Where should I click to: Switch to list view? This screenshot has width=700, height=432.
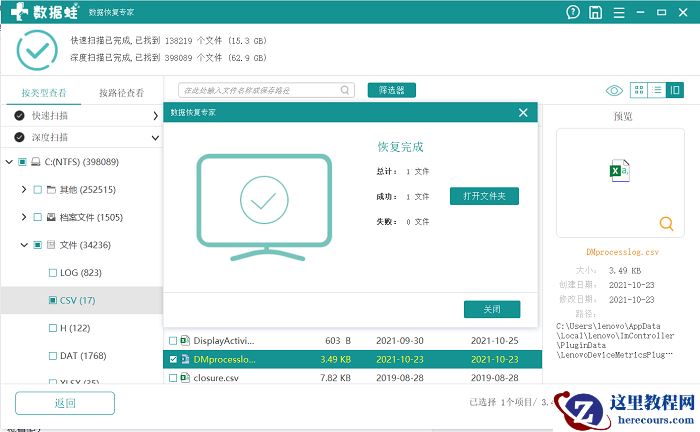(x=657, y=90)
